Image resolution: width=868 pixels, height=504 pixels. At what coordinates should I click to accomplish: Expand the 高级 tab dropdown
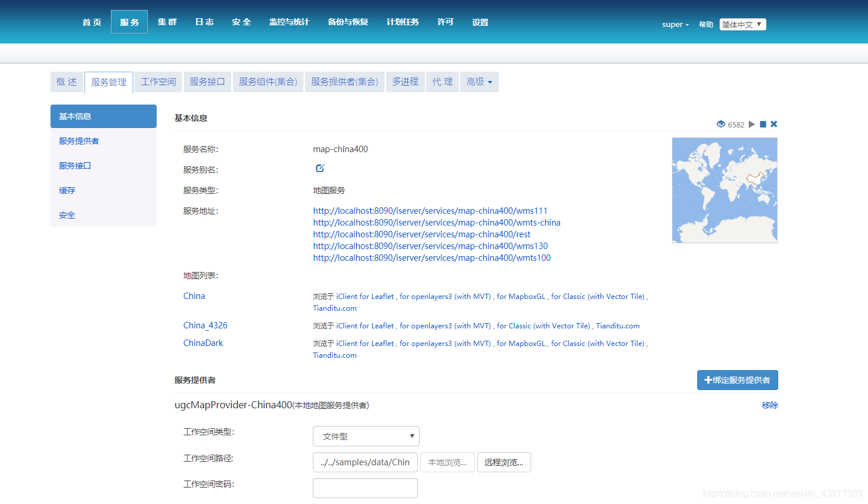click(x=479, y=82)
